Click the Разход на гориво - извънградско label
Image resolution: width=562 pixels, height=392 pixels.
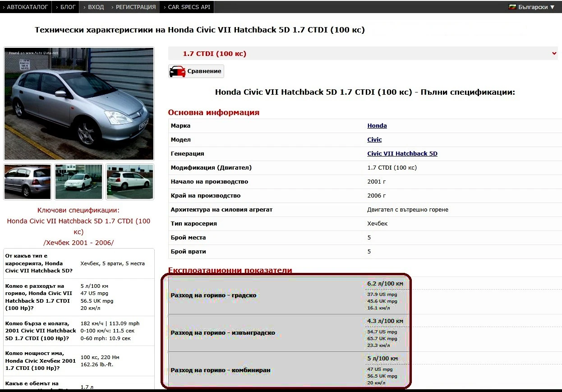(x=223, y=333)
